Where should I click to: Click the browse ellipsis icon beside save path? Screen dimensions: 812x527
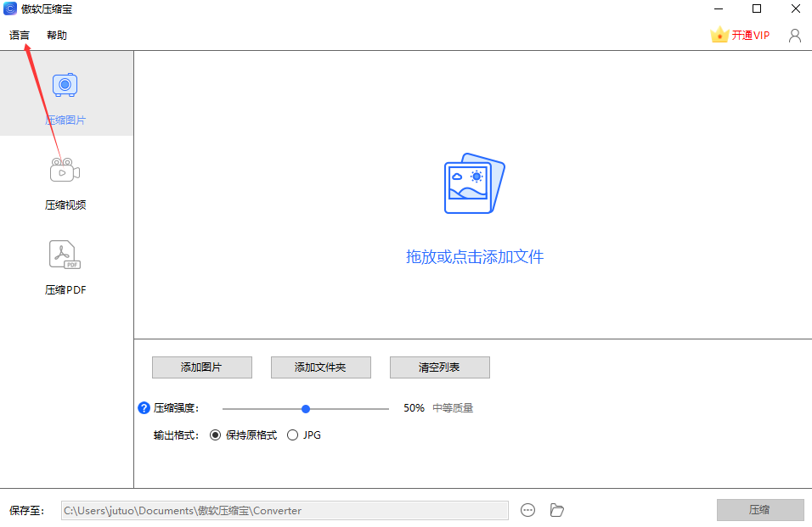[527, 510]
